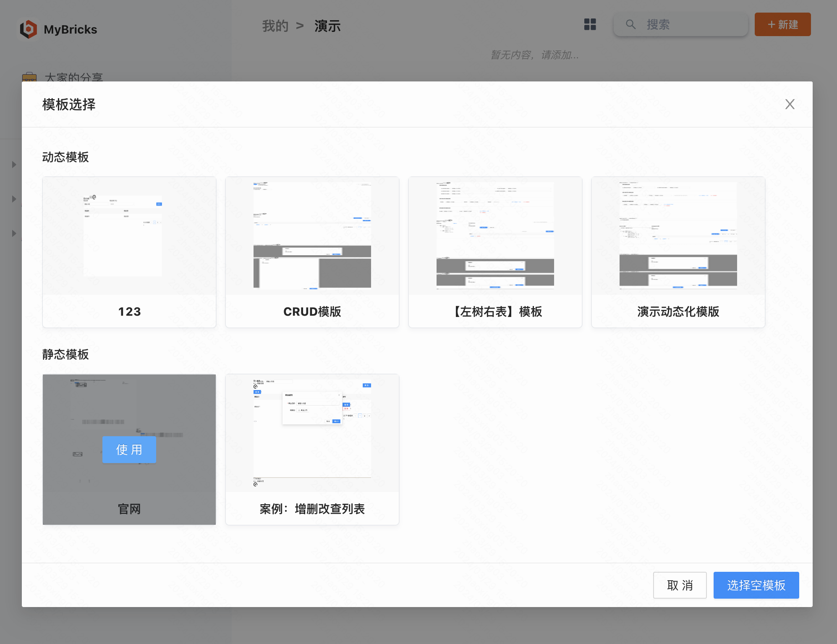Click the MyBricks logo icon
Viewport: 837px width, 644px height.
pos(29,29)
